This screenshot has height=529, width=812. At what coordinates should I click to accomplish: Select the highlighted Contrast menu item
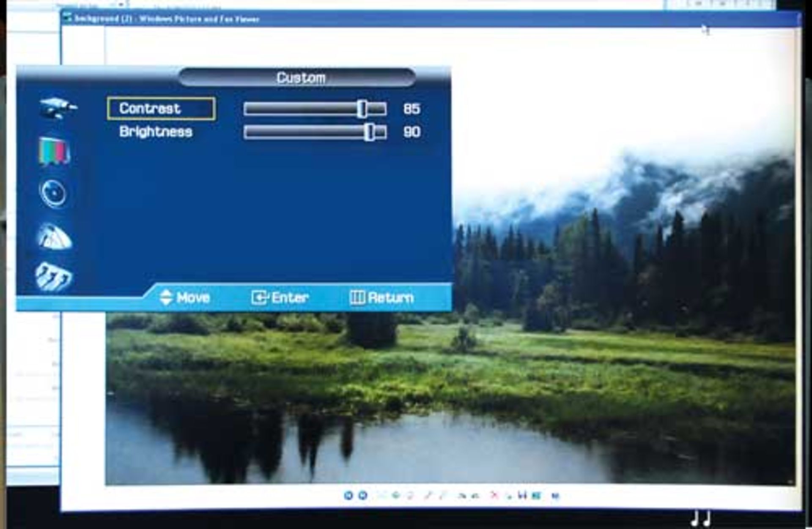(x=161, y=109)
